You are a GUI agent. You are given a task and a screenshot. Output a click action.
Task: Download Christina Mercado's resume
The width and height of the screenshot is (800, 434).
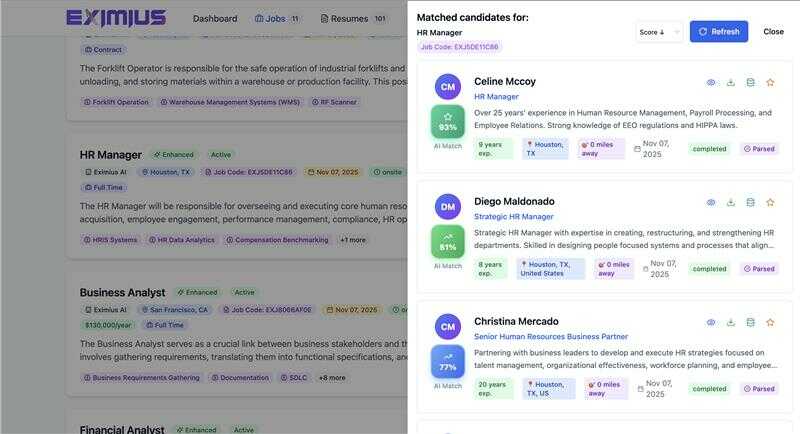pos(731,322)
